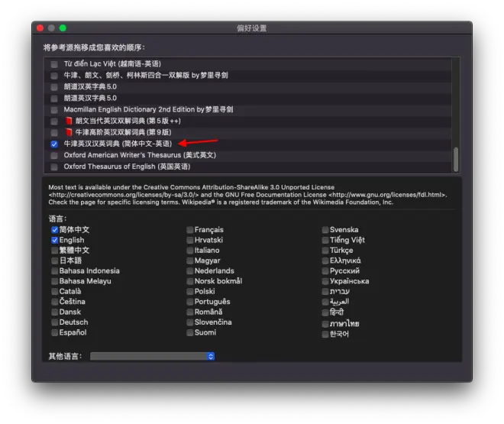
Task: Enable the العربية language
Action: (325, 302)
